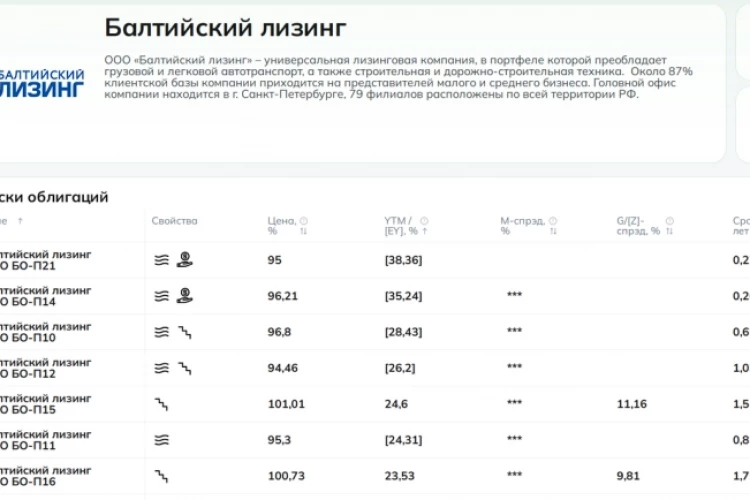The width and height of the screenshot is (750, 500).
Task: Click the info icon next to YTM / [EY] header
Action: pyautogui.click(x=424, y=221)
